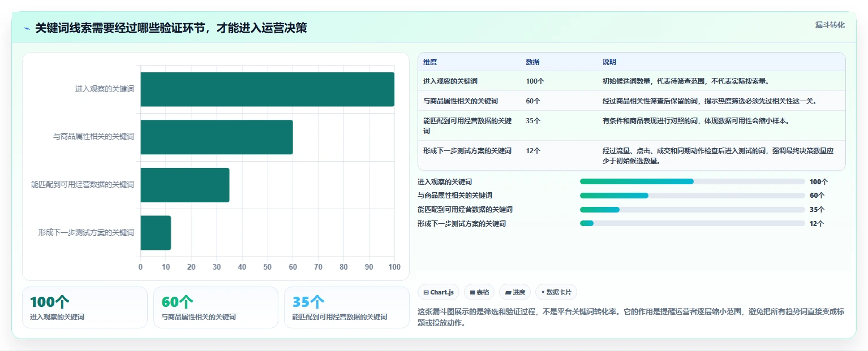Click y-axis label 能匹配到可用经营数据的关键词 in chart
The image size is (868, 351).
[x=83, y=185]
